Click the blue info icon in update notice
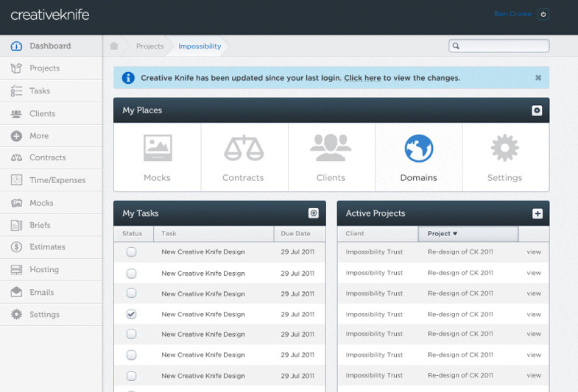 (x=128, y=78)
